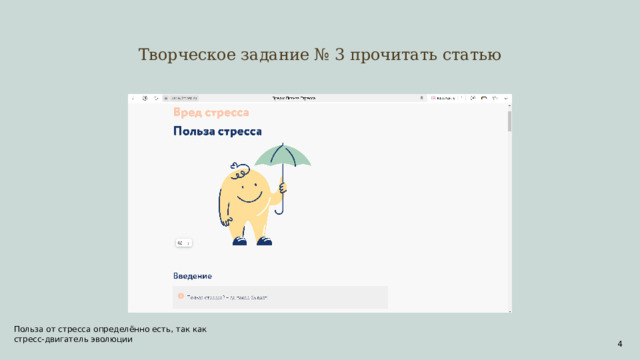Click the bookmark icon beside the page title
640x360 pixels.
(x=422, y=98)
